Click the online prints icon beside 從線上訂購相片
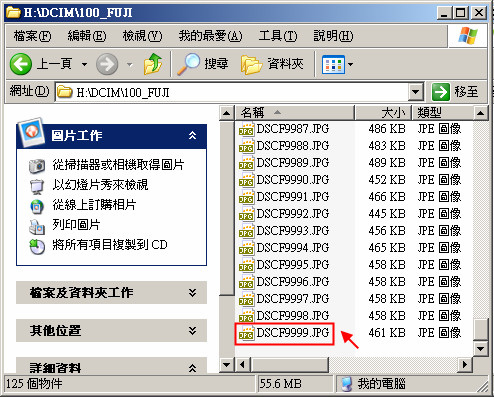Screen dimensions: 494x397 (x=37, y=206)
